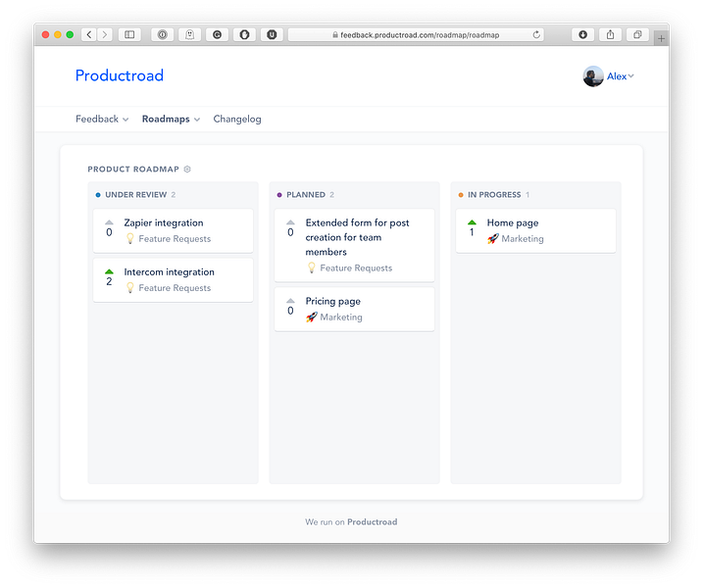Open a new tab with plus button
This screenshot has width=703, height=588.
[661, 38]
